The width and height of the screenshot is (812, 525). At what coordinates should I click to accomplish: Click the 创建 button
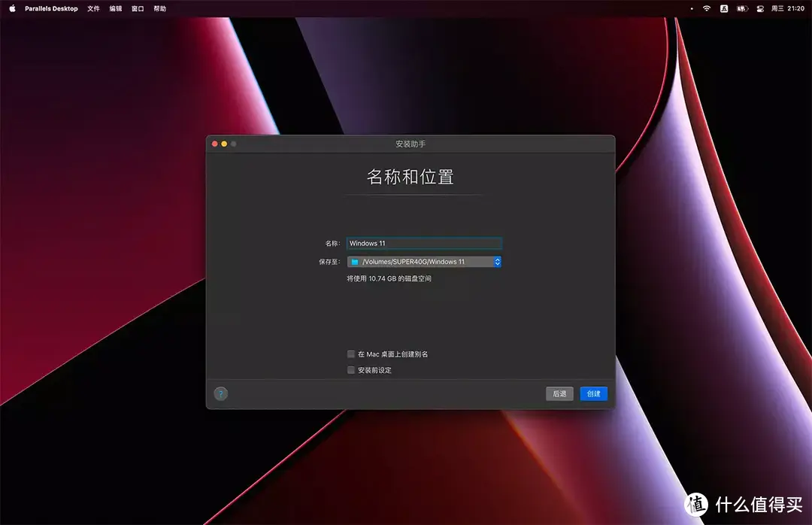point(593,393)
